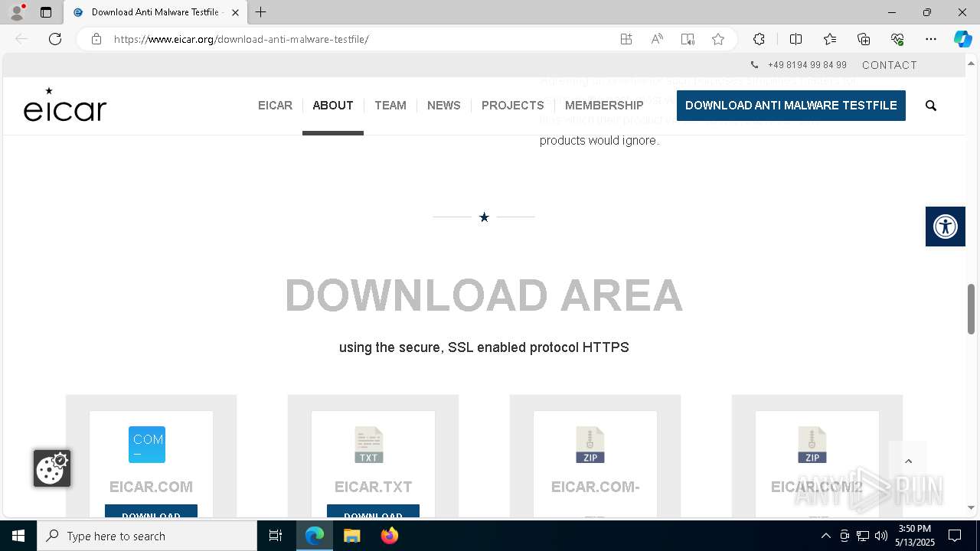
Task: Download the EICAR.TXT file
Action: [x=373, y=511]
